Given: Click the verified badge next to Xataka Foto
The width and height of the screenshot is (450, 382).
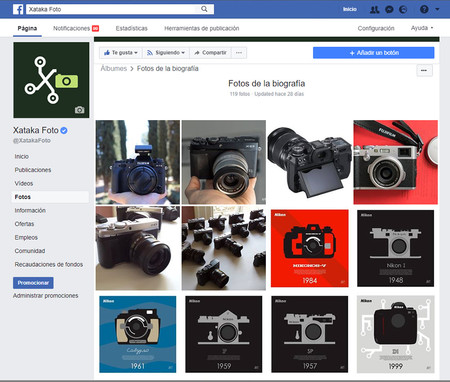Looking at the screenshot, I should tap(64, 130).
